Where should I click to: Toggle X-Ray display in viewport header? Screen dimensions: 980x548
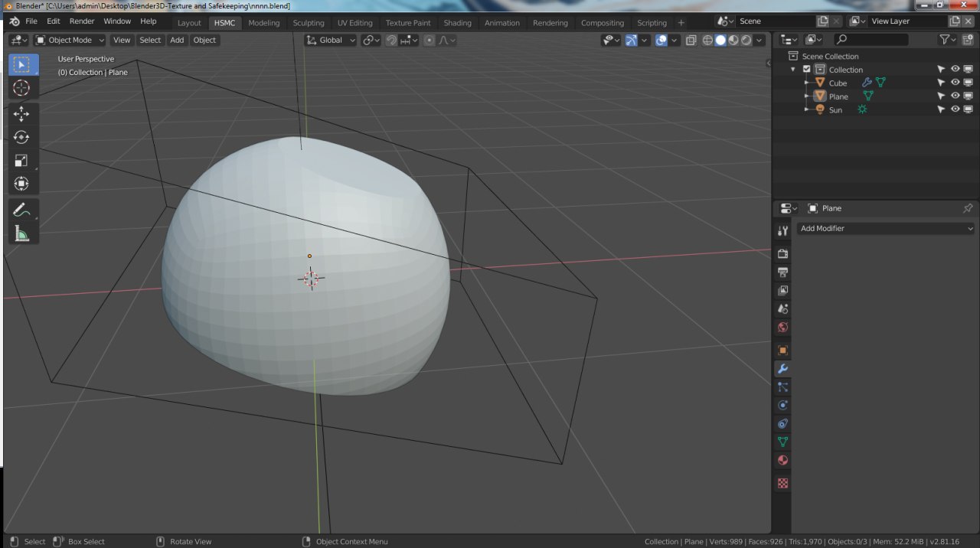click(x=691, y=40)
